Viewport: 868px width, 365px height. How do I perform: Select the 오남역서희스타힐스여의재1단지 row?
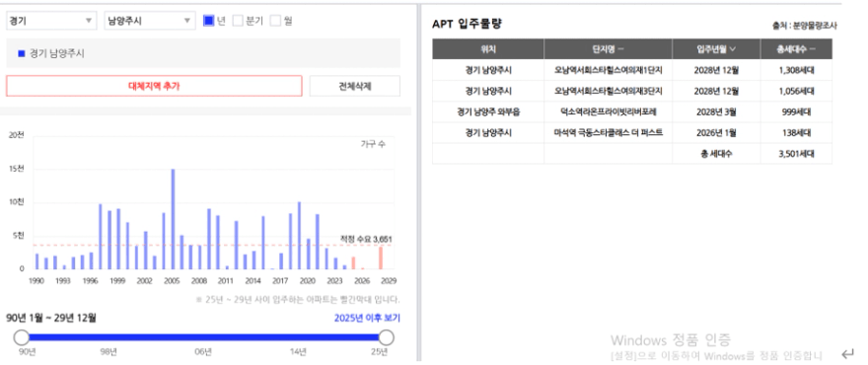click(x=632, y=70)
